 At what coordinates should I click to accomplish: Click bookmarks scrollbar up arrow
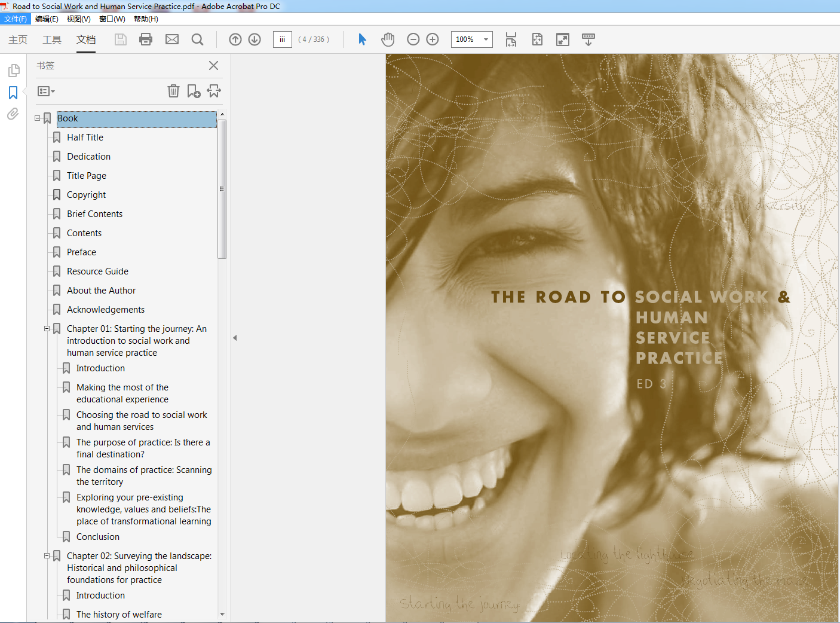222,114
